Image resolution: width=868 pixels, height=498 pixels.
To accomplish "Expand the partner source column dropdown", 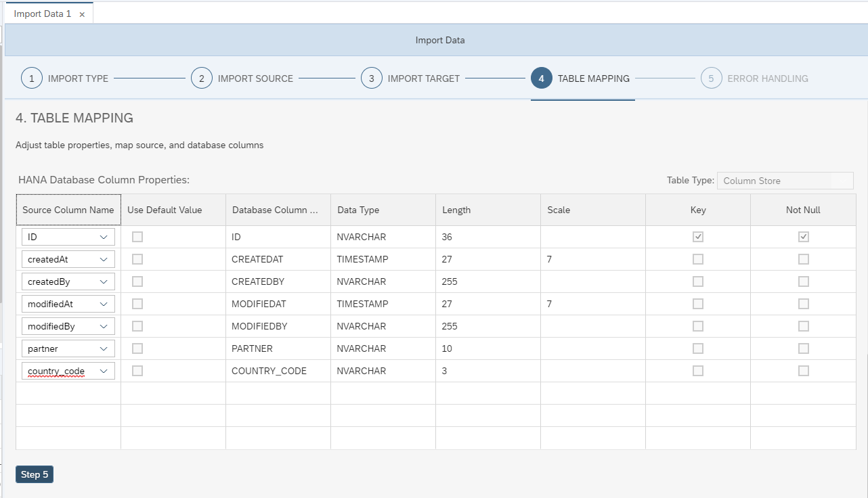I will [x=105, y=348].
